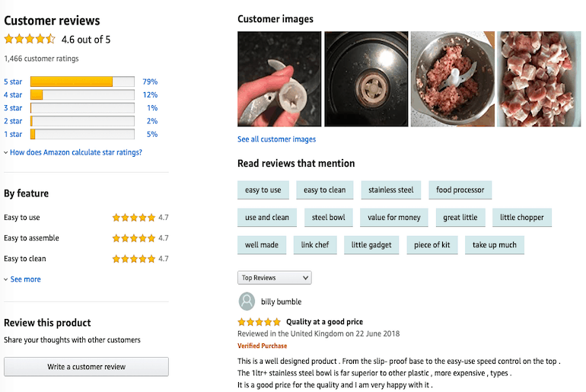The image size is (586, 392).
Task: Click the 4 star rating link
Action: tap(13, 95)
